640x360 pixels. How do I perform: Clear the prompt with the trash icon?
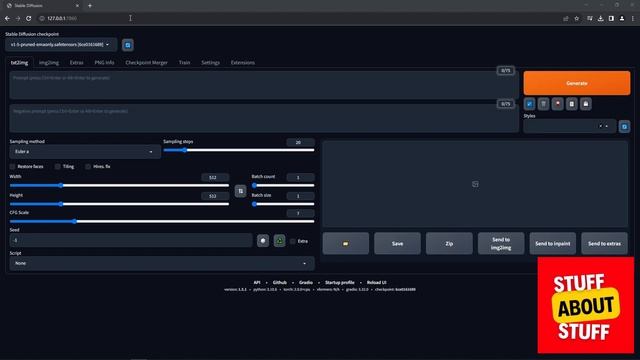543,104
